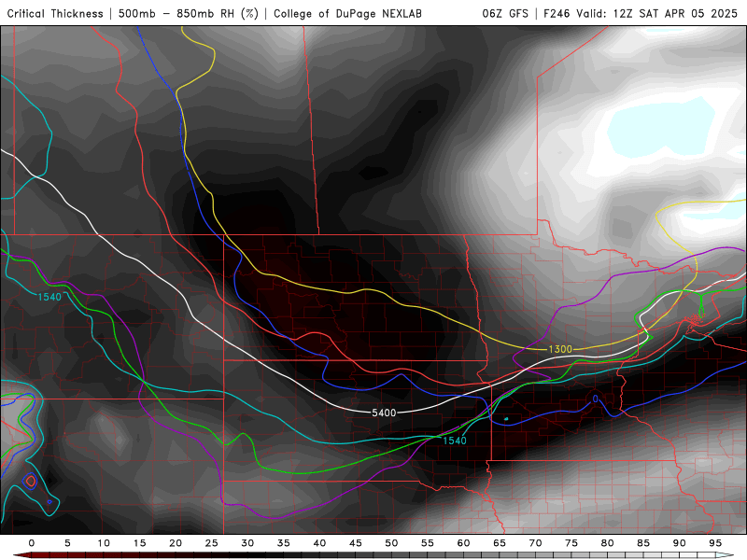This screenshot has width=747, height=560.
Task: Click the colorbar tick label 75
Action: (571, 543)
